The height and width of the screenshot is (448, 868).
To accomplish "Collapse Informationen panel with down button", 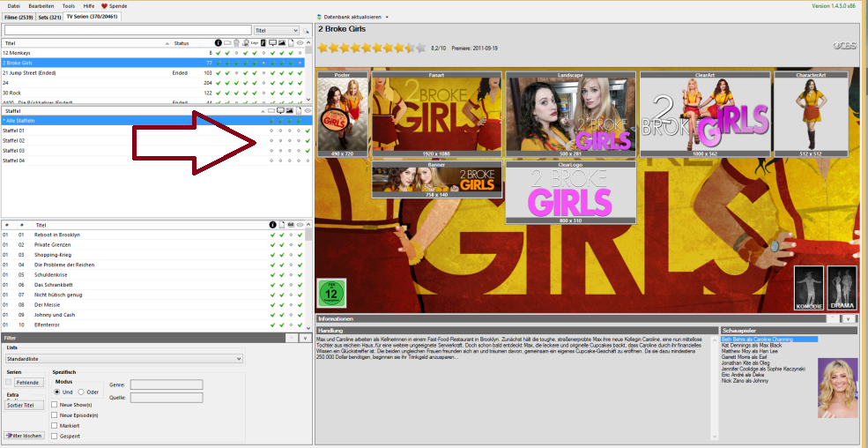I will [x=849, y=319].
